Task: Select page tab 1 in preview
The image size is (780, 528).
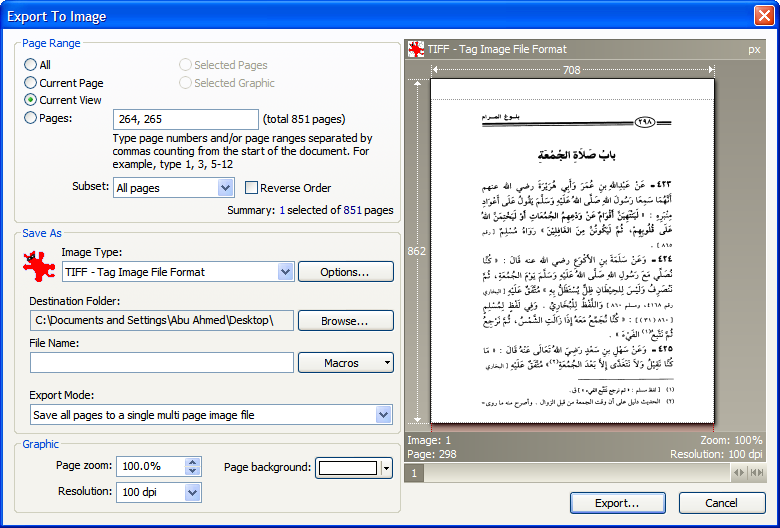Action: pyautogui.click(x=413, y=473)
